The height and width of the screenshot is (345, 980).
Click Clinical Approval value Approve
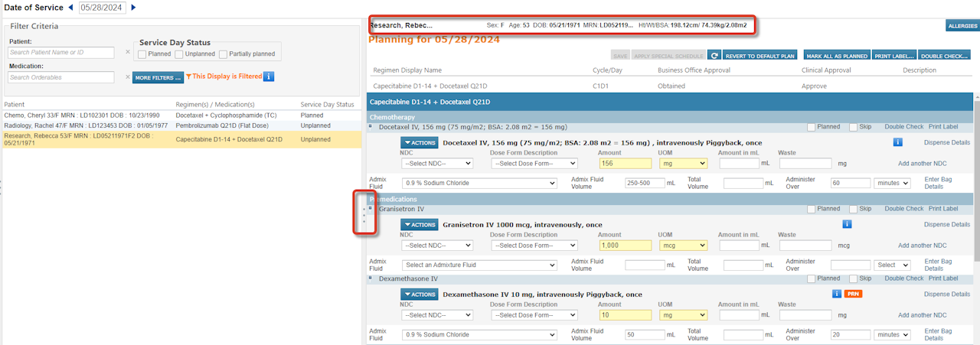[814, 86]
